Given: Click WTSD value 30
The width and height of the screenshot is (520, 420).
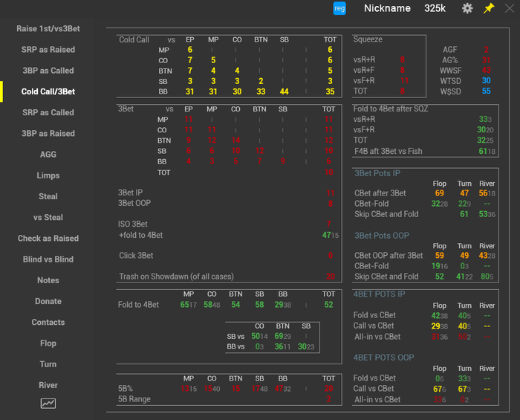Looking at the screenshot, I should [x=486, y=80].
